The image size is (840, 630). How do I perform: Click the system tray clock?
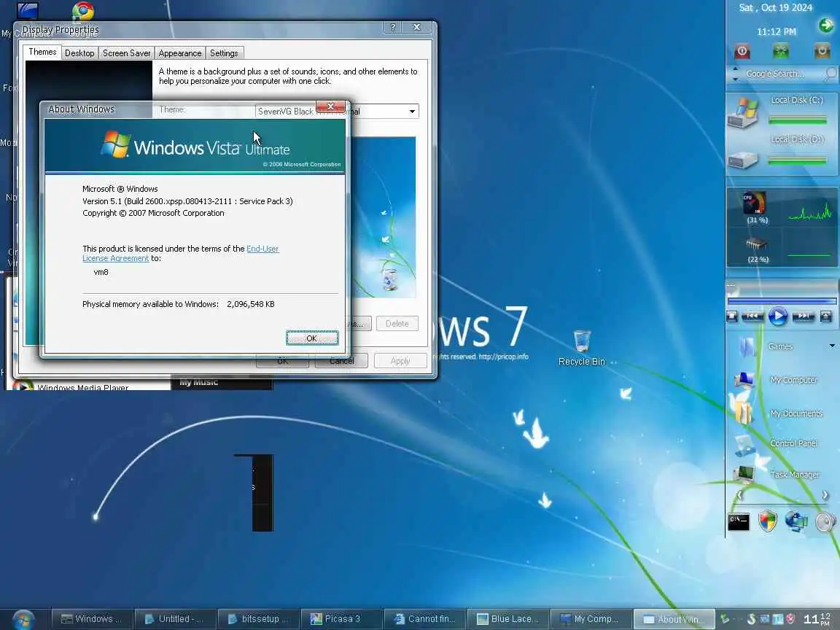point(817,619)
